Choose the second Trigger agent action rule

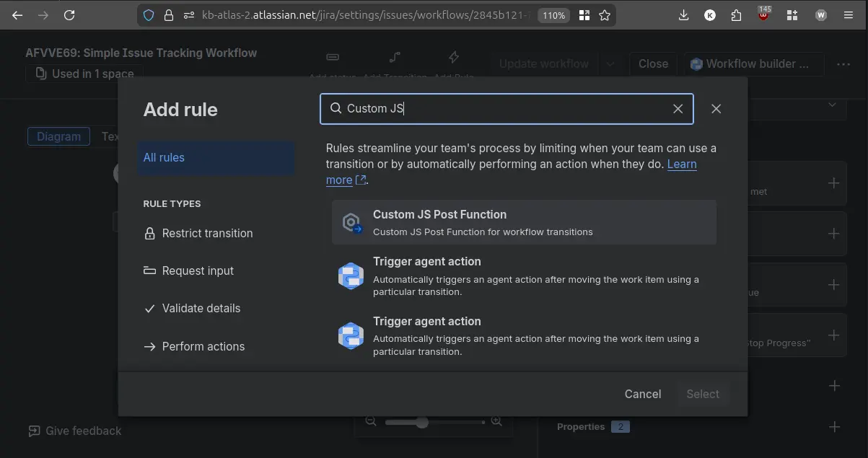pos(524,336)
